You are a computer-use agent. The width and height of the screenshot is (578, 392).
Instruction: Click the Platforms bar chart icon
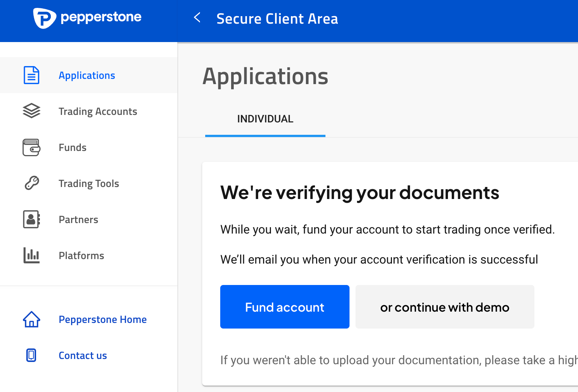point(32,255)
